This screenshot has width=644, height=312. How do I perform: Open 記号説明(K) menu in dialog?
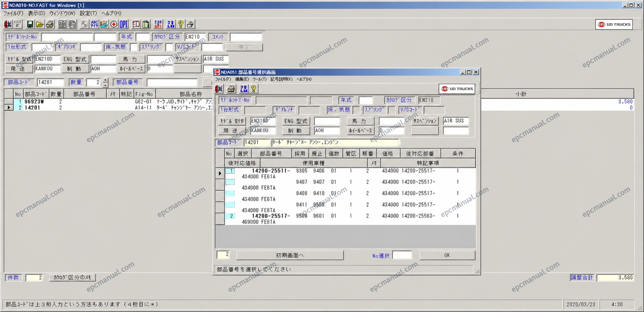(x=281, y=79)
